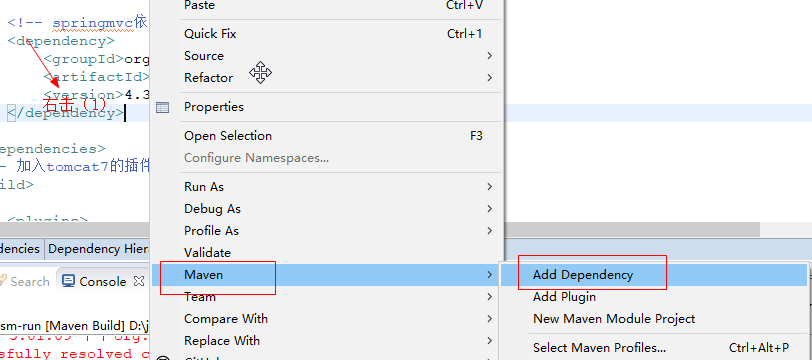
Task: Switch to the Dependency Hierarchy tab
Action: [x=98, y=249]
